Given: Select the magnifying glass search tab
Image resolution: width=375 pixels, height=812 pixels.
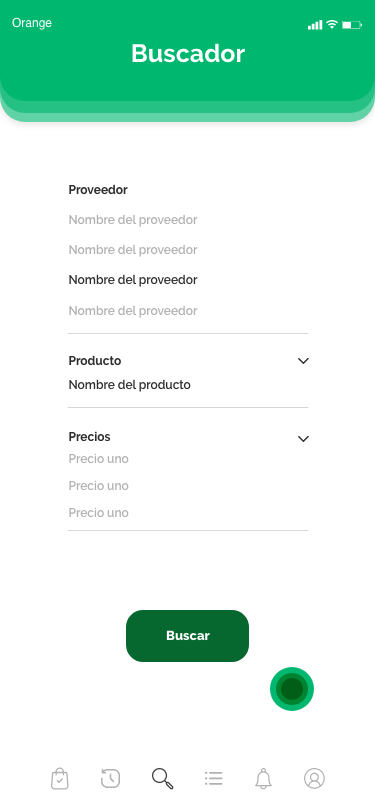Looking at the screenshot, I should point(162,778).
